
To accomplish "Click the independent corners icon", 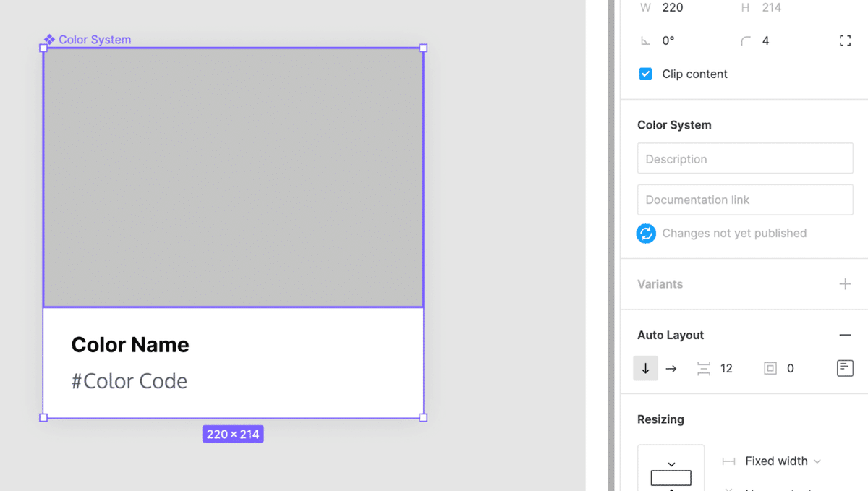I will (845, 40).
